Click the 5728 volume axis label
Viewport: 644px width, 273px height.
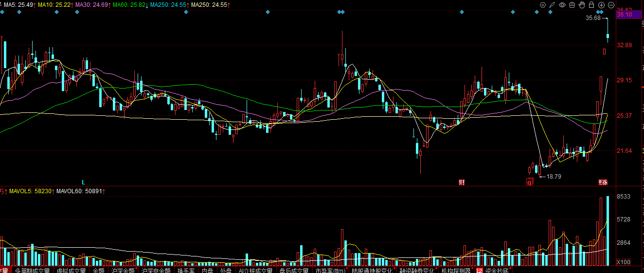[624, 219]
